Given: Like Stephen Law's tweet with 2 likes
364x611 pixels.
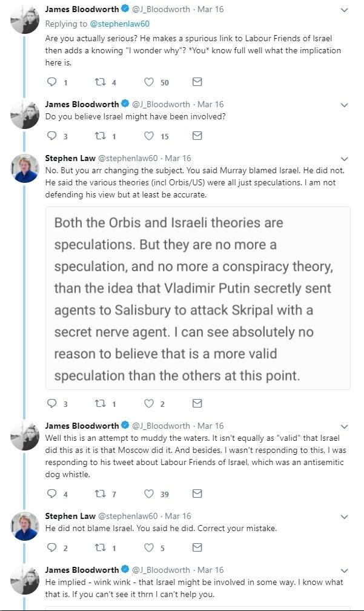Looking at the screenshot, I should (149, 403).
